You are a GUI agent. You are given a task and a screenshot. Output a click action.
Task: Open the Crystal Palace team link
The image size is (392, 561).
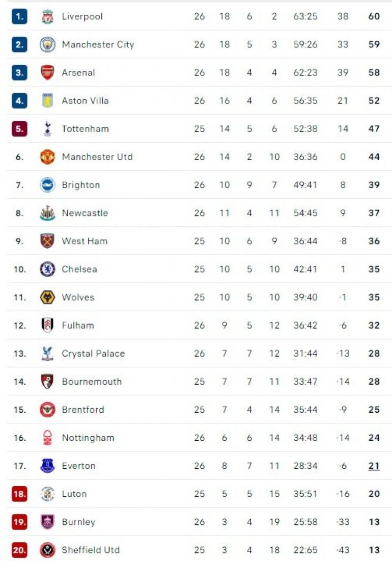(93, 354)
